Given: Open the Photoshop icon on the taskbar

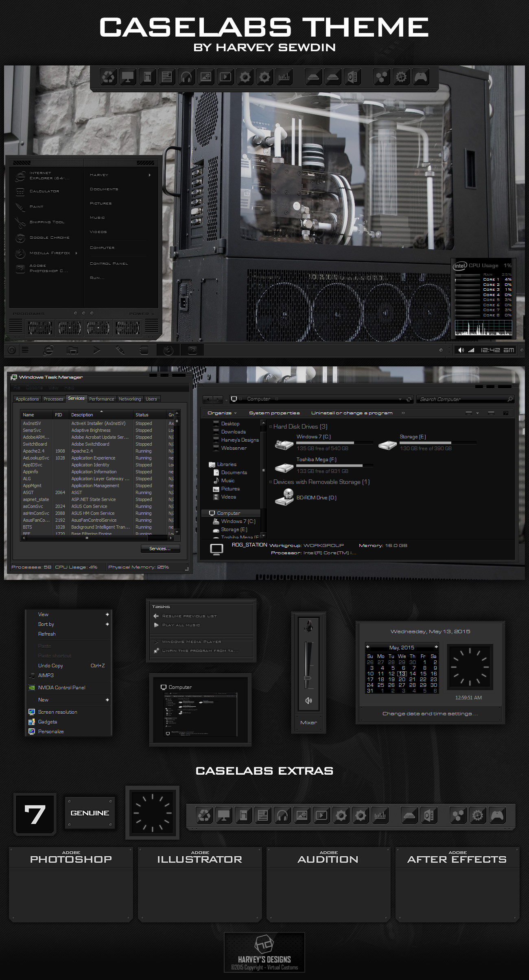Looking at the screenshot, I should pos(192,350).
